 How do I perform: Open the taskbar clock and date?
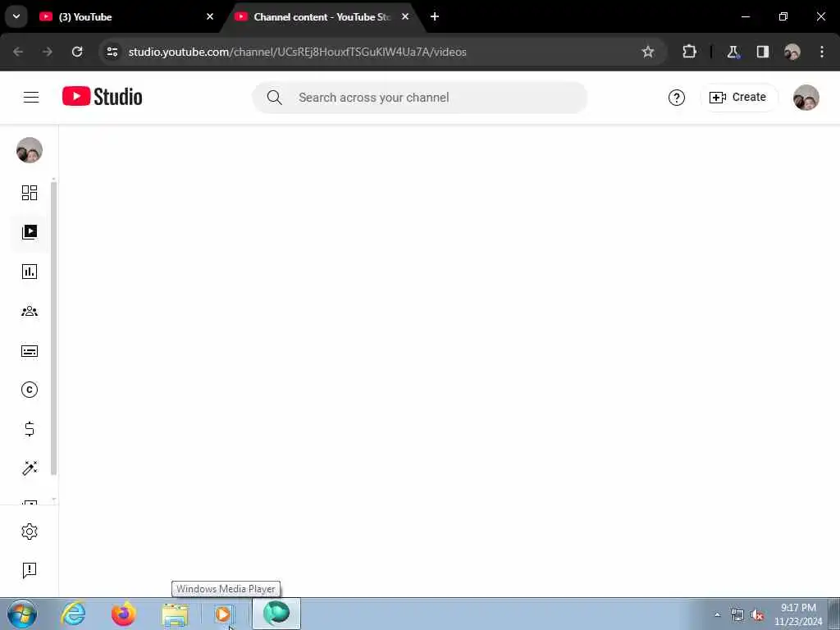click(x=798, y=614)
